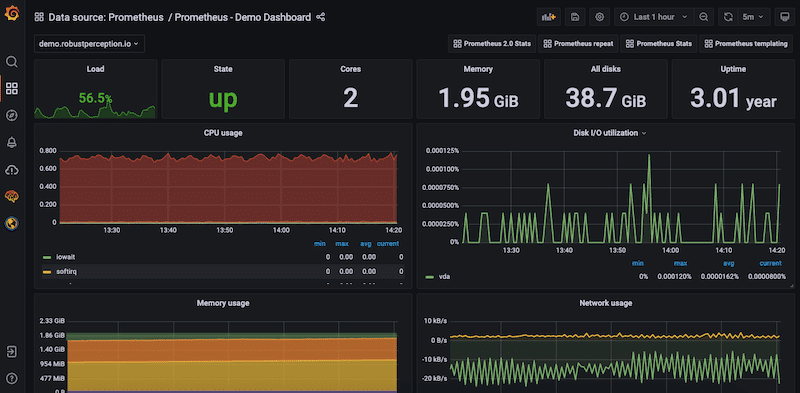The image size is (800, 393).
Task: Click the Network usage panel title
Action: 606,303
